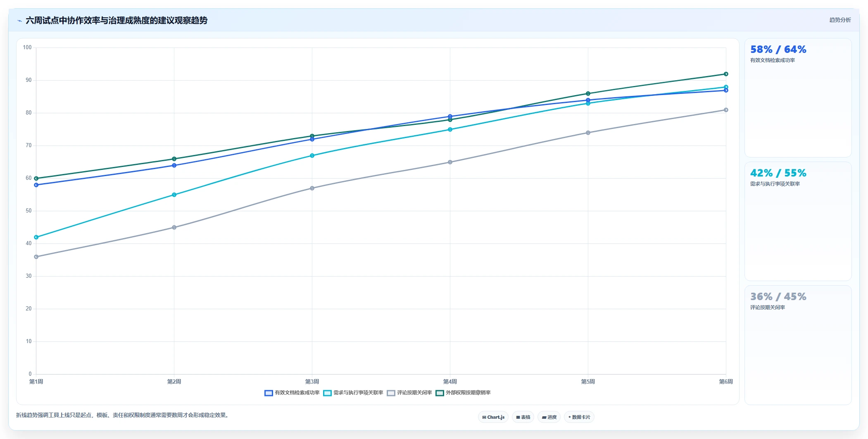Select the 表格 chip in the footer
This screenshot has height=439, width=868.
[x=523, y=417]
